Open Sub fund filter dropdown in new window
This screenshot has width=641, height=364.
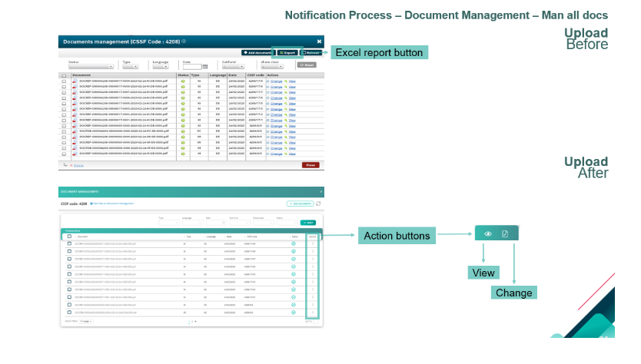click(240, 223)
